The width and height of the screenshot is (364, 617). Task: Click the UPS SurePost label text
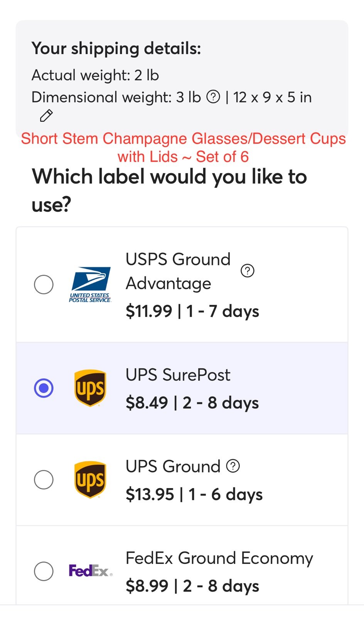178,374
